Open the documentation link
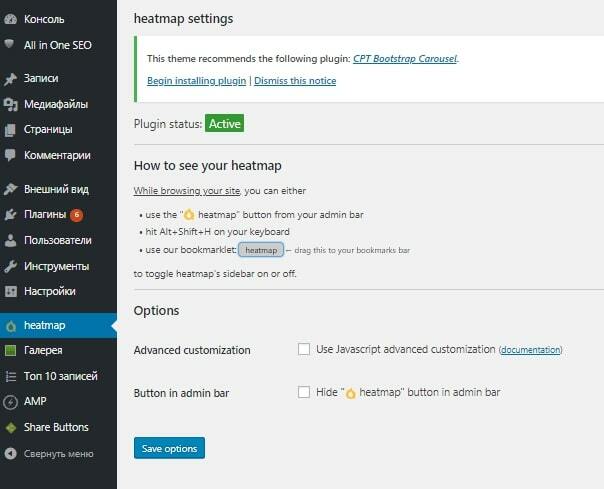 click(530, 350)
